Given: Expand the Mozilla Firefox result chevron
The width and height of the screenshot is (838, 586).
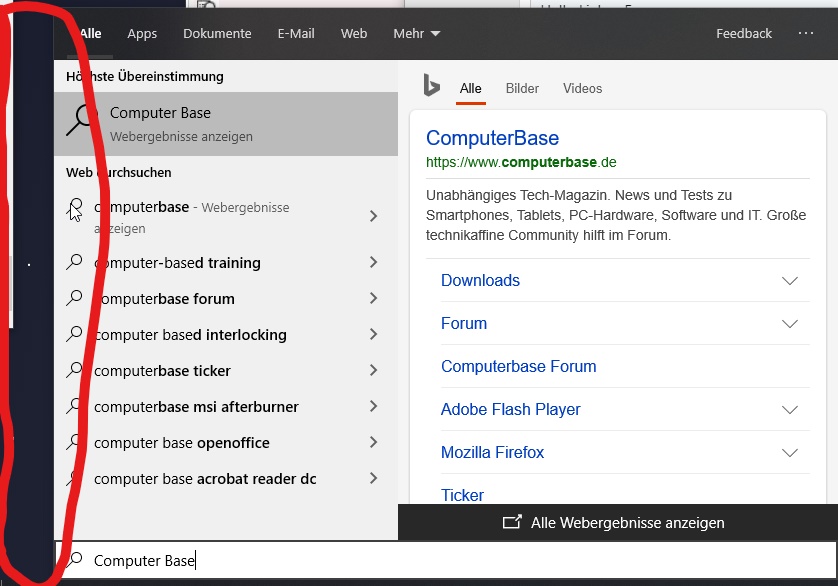Looking at the screenshot, I should (x=790, y=453).
